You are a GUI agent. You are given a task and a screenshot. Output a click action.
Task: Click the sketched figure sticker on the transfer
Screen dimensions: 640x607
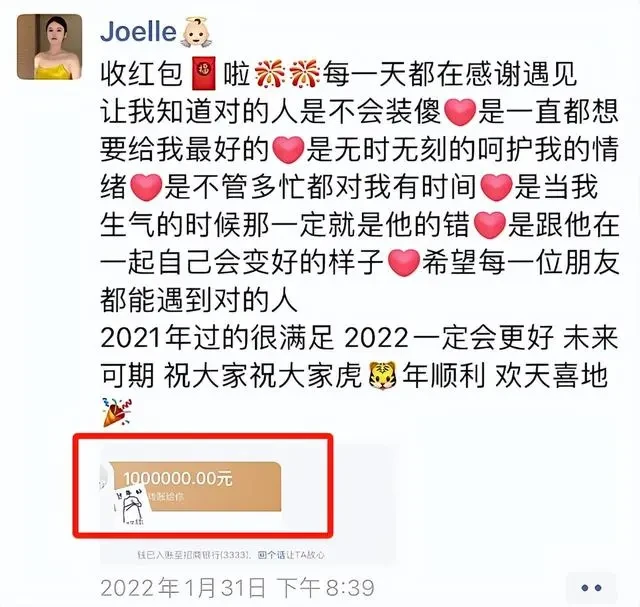[130, 504]
